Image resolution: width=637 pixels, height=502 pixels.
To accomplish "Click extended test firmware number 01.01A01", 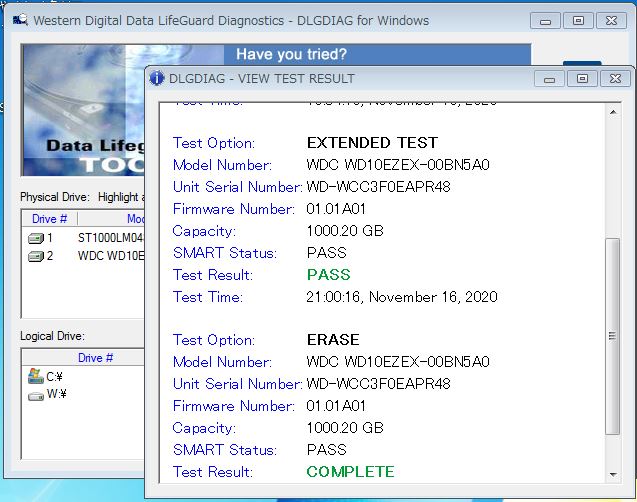I will [x=336, y=209].
